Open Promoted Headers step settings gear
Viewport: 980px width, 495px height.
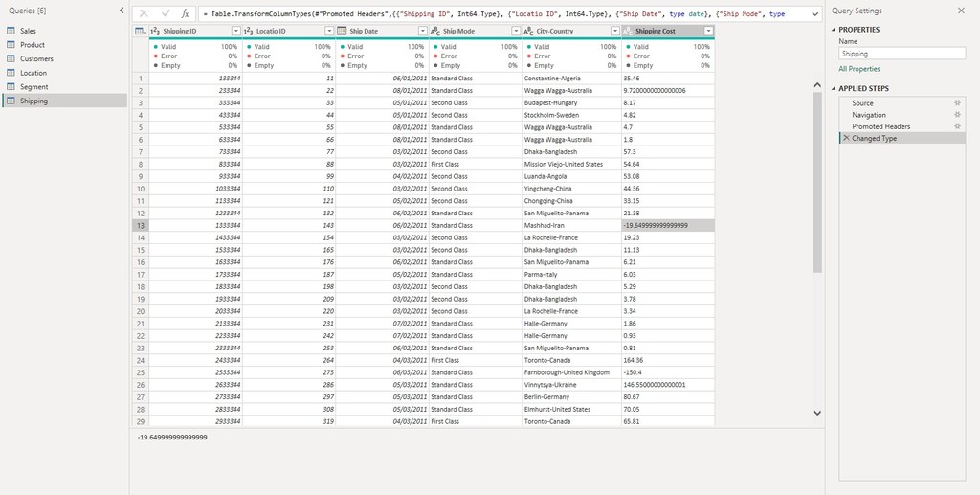(x=957, y=126)
